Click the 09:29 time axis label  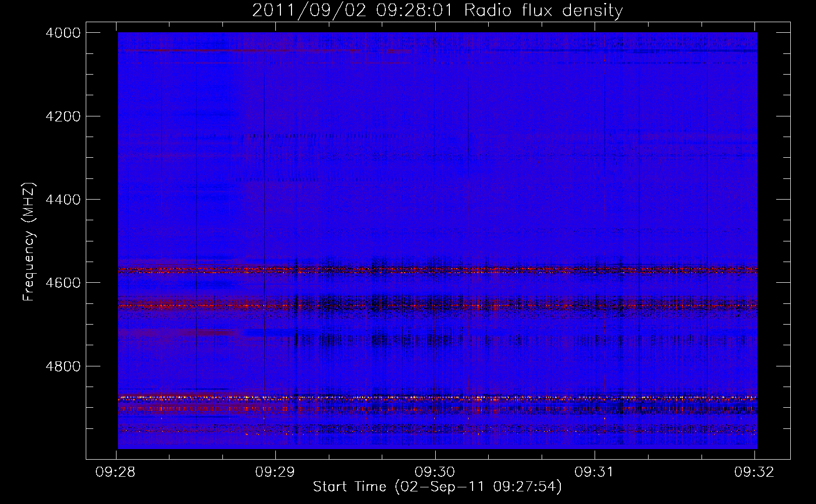pos(275,472)
